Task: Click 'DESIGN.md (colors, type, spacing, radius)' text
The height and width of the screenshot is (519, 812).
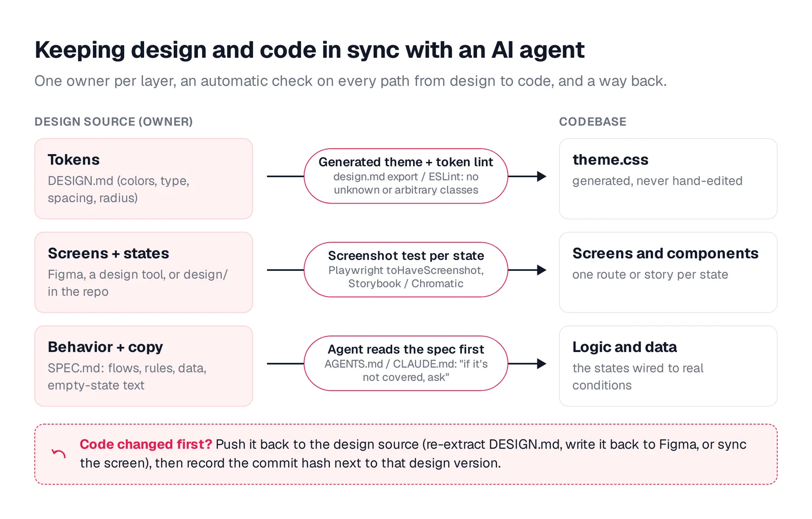Action: [118, 189]
